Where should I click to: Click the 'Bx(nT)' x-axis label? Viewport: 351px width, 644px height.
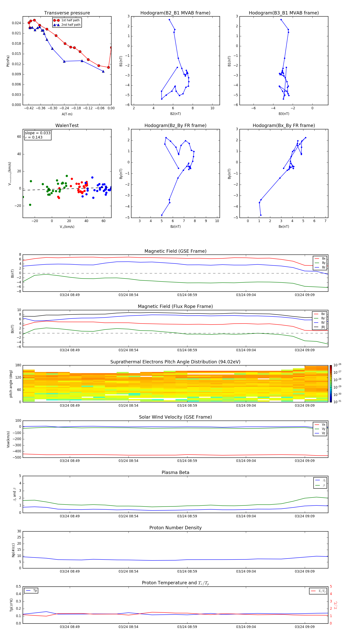284,227
